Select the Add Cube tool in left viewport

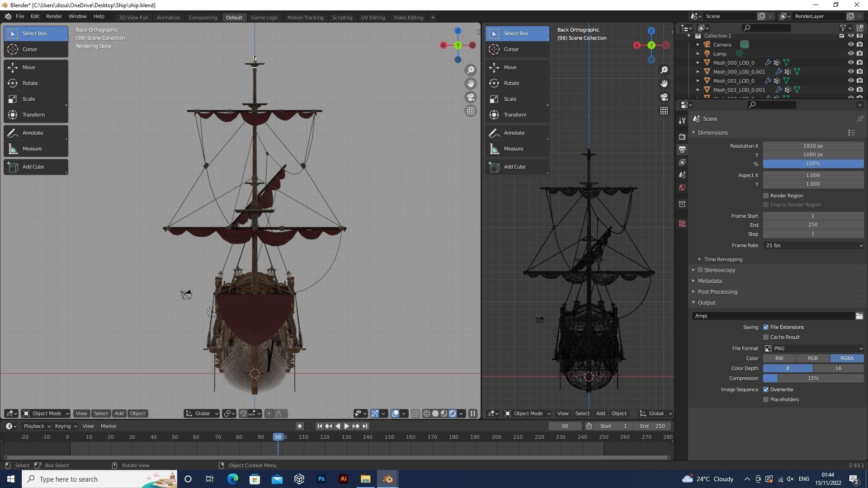[36, 167]
